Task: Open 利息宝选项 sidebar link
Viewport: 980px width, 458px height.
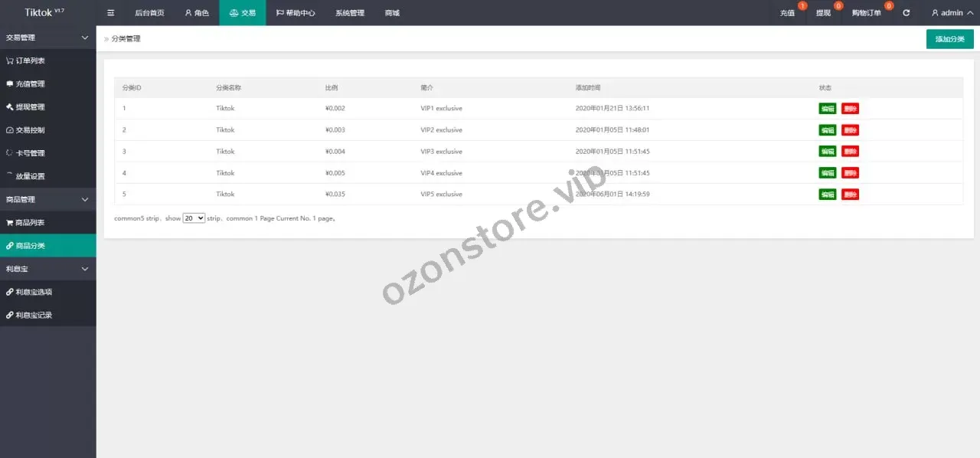Action: tap(34, 292)
